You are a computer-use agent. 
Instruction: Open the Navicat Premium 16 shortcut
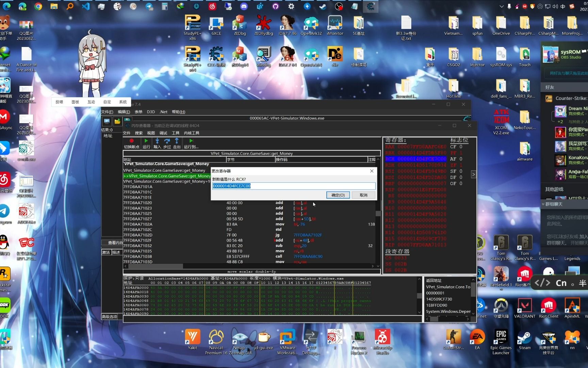point(216,342)
